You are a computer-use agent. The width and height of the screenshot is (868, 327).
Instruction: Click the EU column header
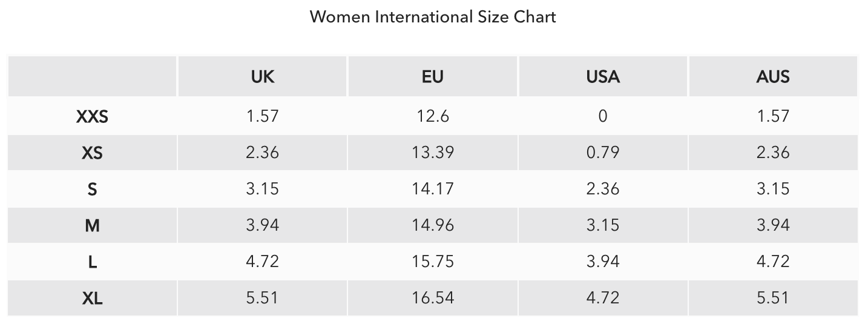coord(433,77)
